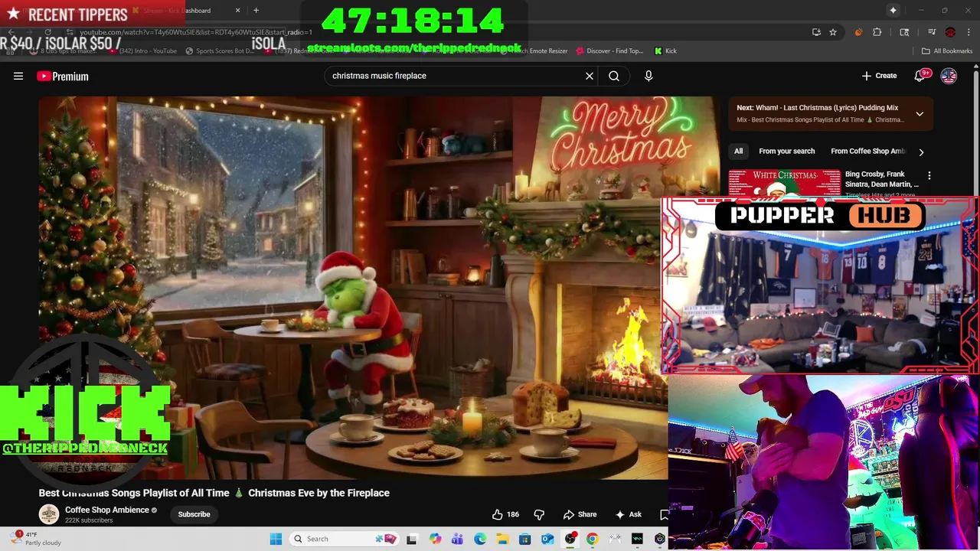
Task: Bookmark this page with the star icon
Action: 833,32
